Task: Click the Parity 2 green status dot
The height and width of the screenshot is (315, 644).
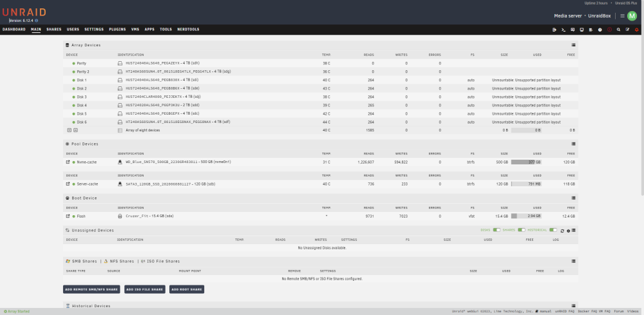Action: (x=73, y=72)
